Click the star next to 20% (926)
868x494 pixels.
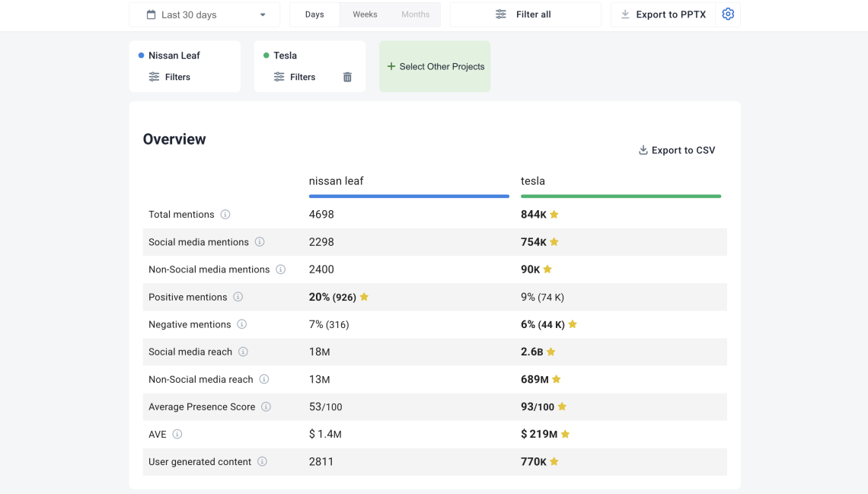coord(364,297)
